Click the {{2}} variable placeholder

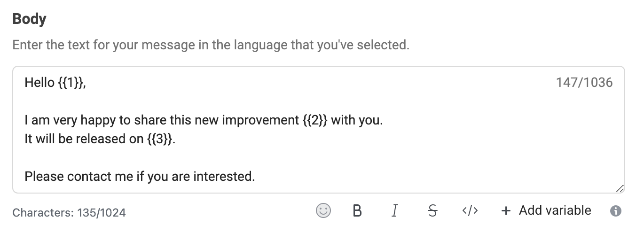314,120
